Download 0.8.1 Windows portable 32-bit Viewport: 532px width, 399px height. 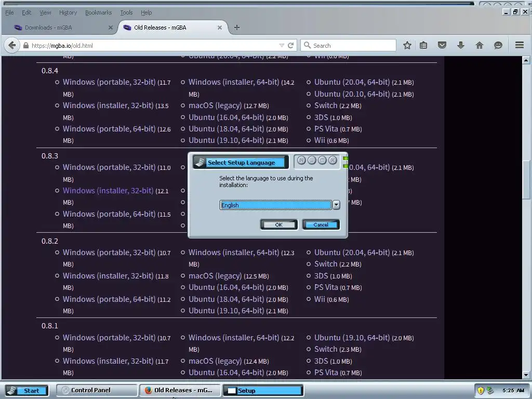point(109,338)
